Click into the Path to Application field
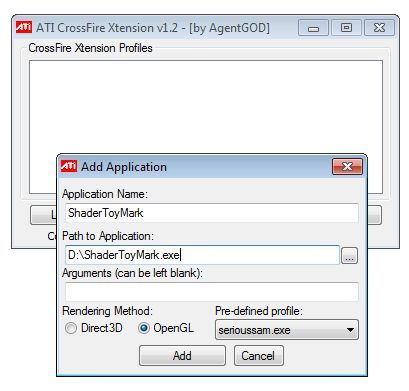The width and height of the screenshot is (409, 391). pyautogui.click(x=202, y=255)
